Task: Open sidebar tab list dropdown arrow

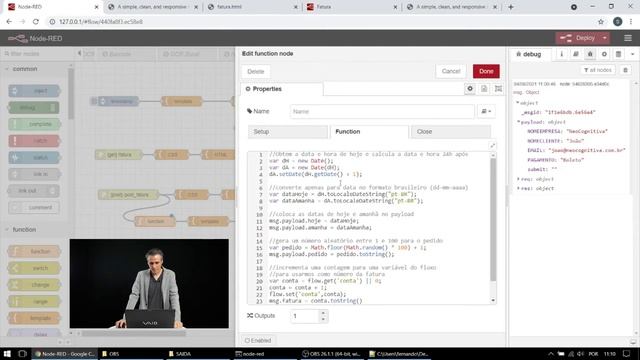Action: pos(633,54)
